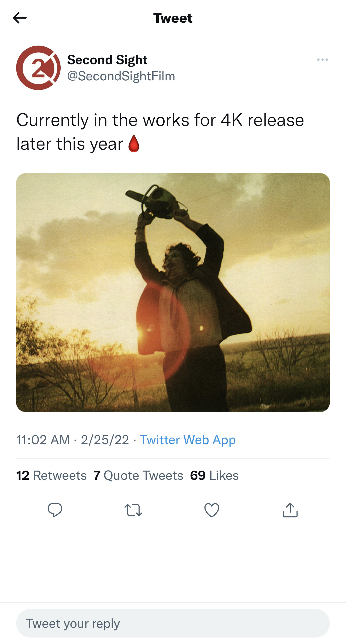
Task: Open Second Sight's display name
Action: click(x=107, y=60)
